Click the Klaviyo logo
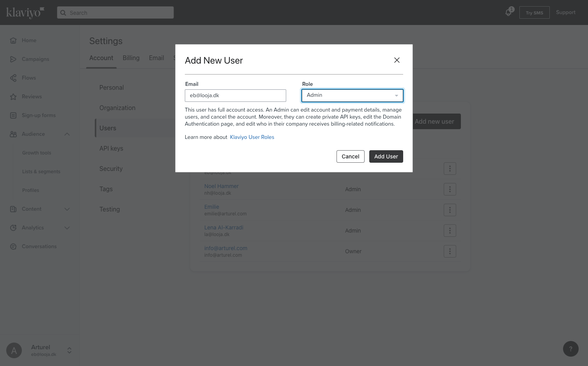588x366 pixels. point(25,12)
